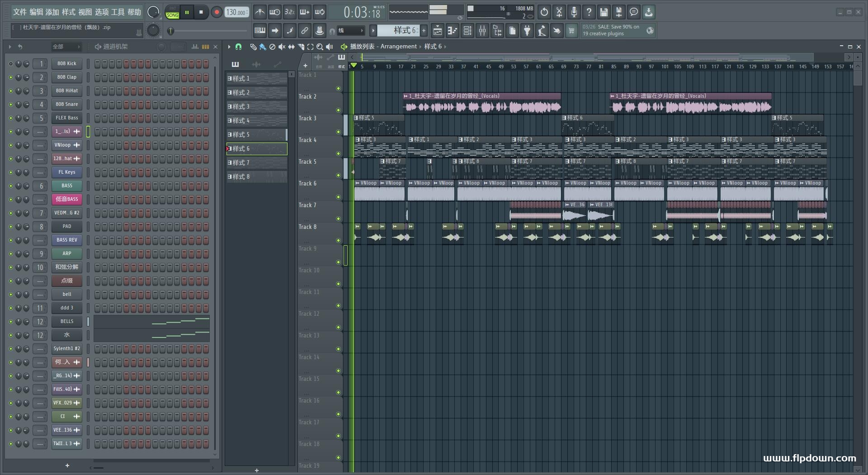Click the zoom tool in playlist toolbar

click(320, 47)
